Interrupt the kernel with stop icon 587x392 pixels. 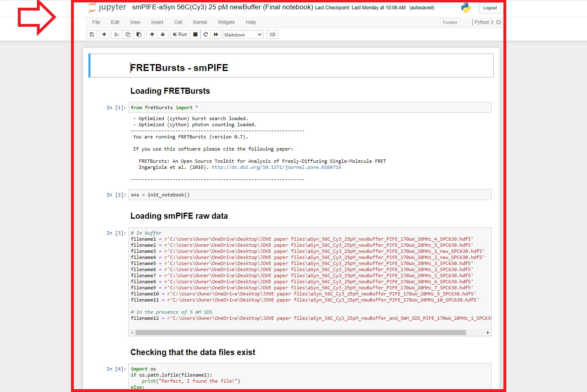coord(195,34)
